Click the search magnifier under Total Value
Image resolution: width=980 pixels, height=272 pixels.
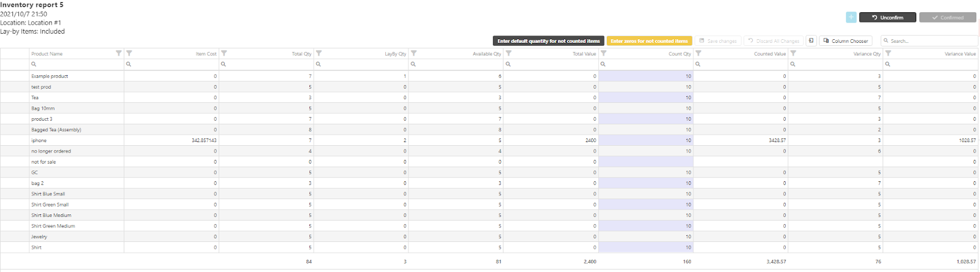(508, 64)
